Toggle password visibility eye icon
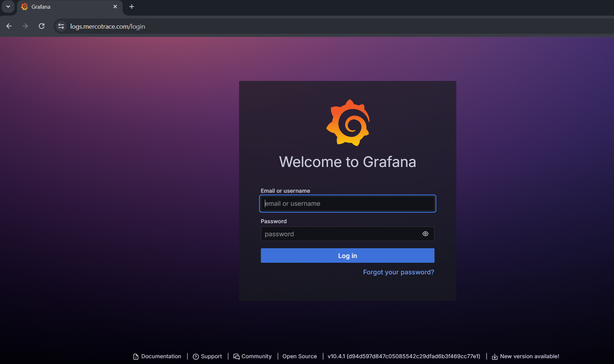This screenshot has width=614, height=364. click(x=425, y=234)
